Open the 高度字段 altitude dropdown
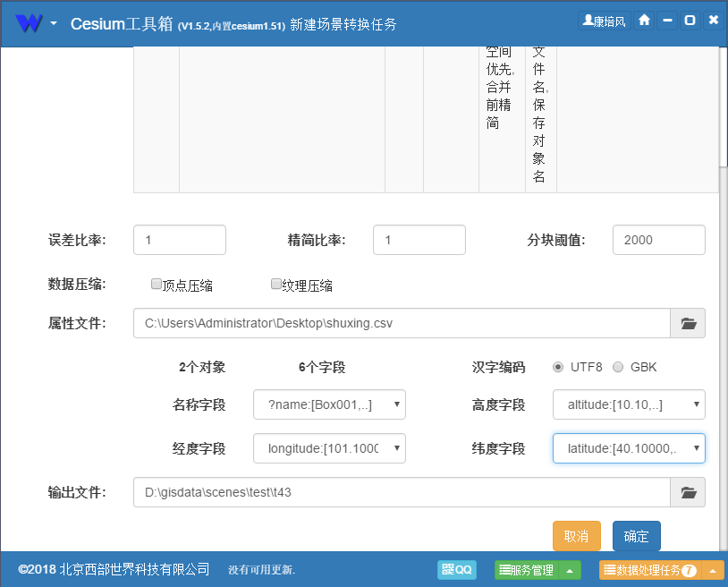This screenshot has height=587, width=728. point(629,404)
